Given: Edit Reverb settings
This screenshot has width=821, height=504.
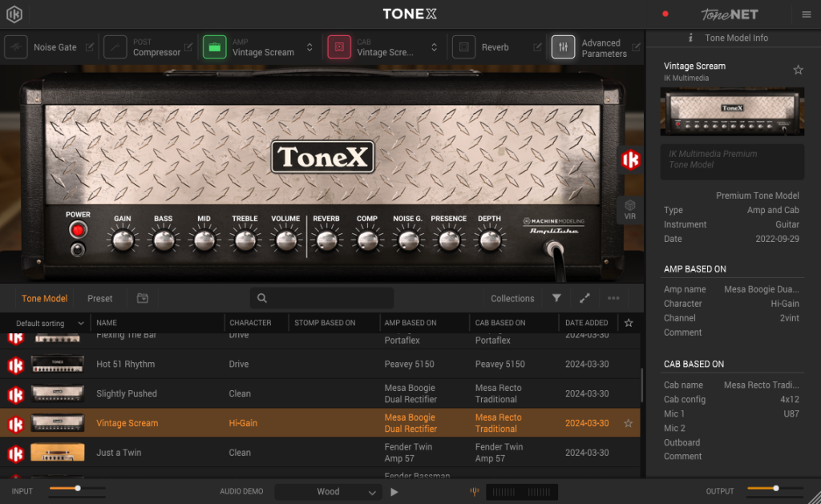Looking at the screenshot, I should [537, 47].
